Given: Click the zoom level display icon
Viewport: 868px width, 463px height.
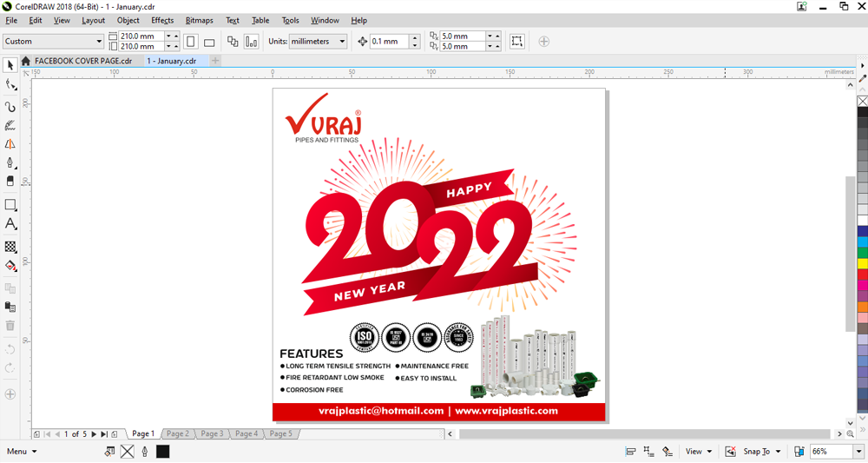Looking at the screenshot, I should click(x=799, y=452).
